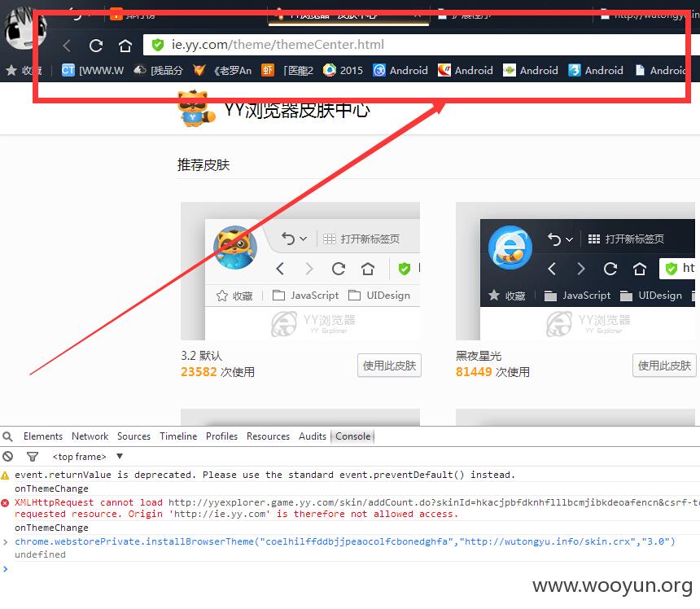The width and height of the screenshot is (700, 609).
Task: Click the 81449 usage count
Action: pyautogui.click(x=474, y=372)
